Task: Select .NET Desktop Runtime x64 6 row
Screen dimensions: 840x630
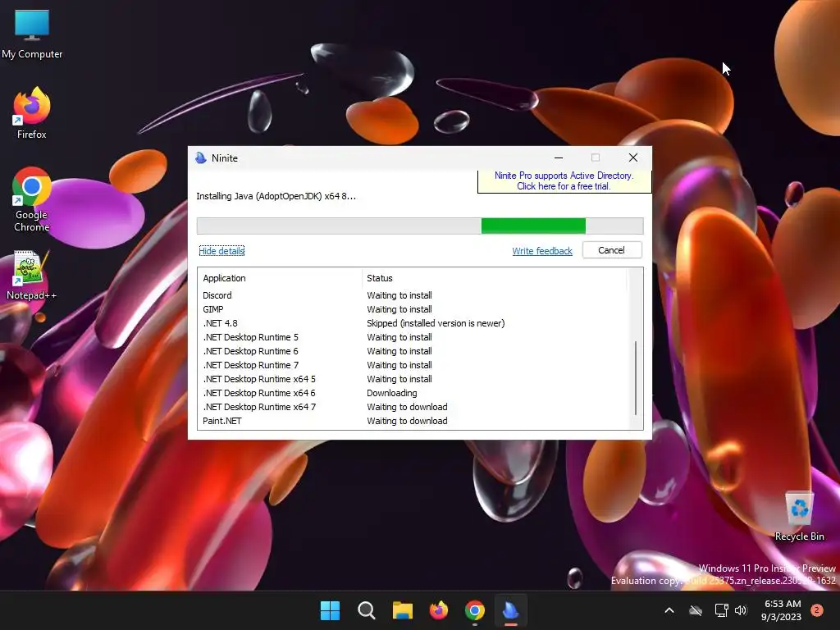Action: click(x=413, y=393)
